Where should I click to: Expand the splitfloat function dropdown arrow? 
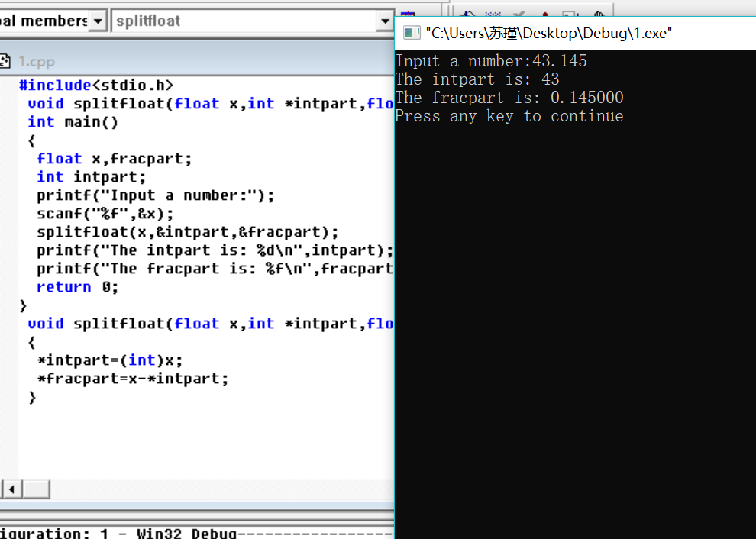point(385,21)
